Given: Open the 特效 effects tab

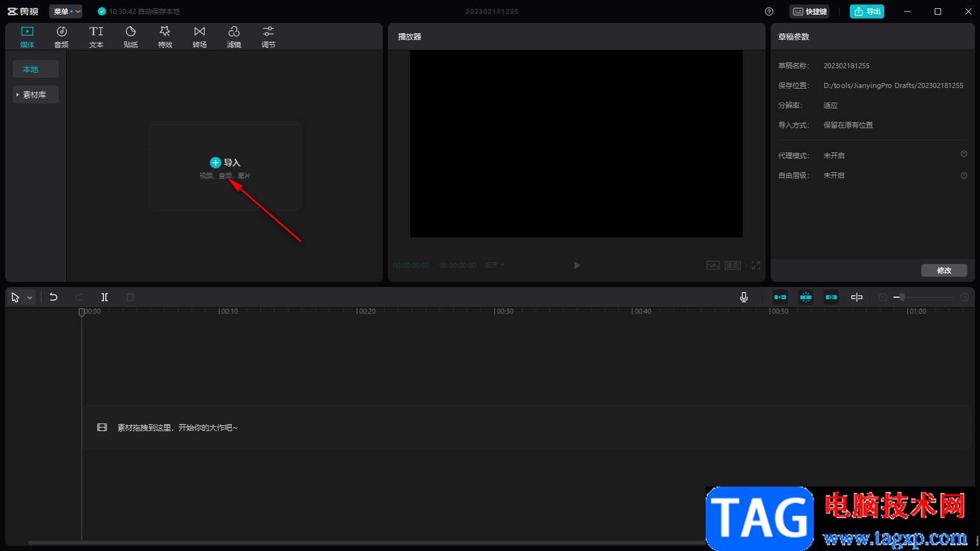Looking at the screenshot, I should [165, 37].
